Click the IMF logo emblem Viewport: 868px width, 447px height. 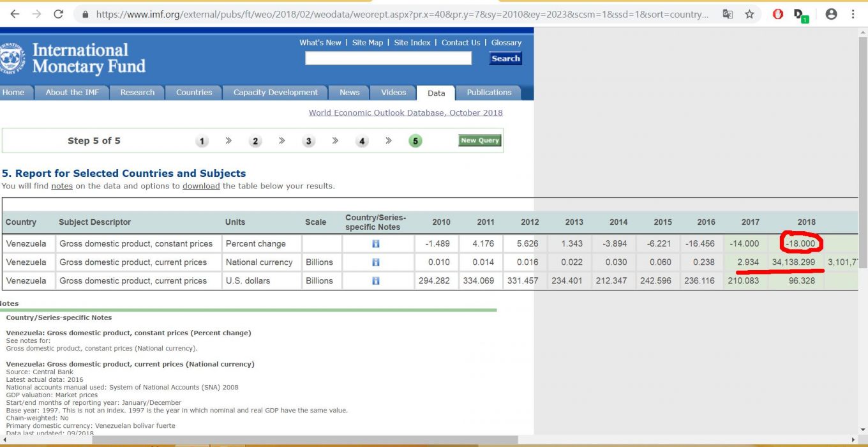coord(11,58)
